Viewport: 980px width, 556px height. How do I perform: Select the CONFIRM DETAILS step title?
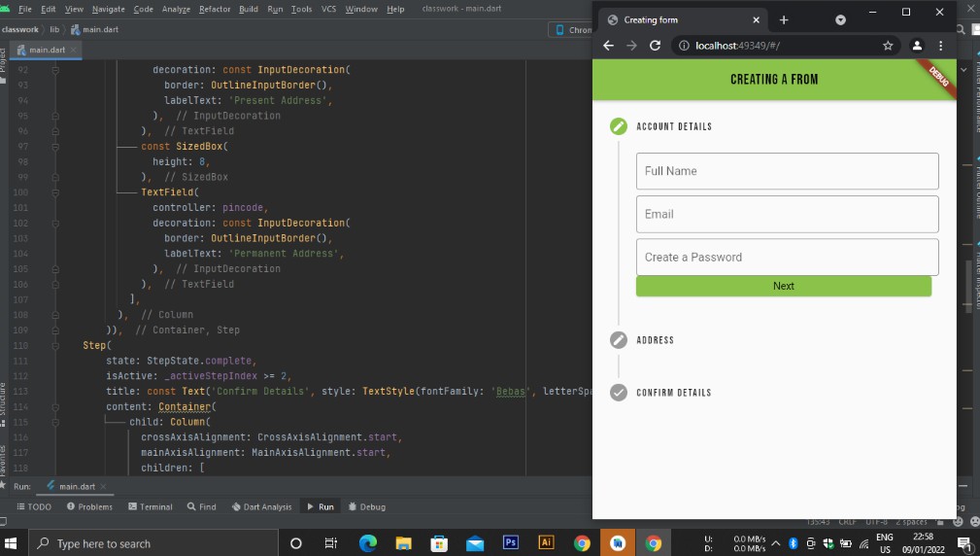click(x=674, y=393)
